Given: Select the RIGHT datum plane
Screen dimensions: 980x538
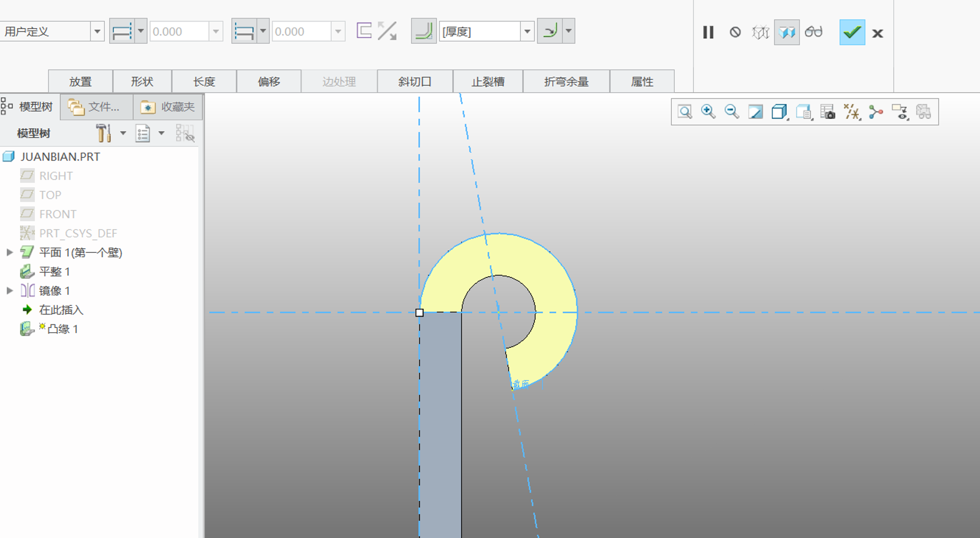Looking at the screenshot, I should (x=56, y=176).
